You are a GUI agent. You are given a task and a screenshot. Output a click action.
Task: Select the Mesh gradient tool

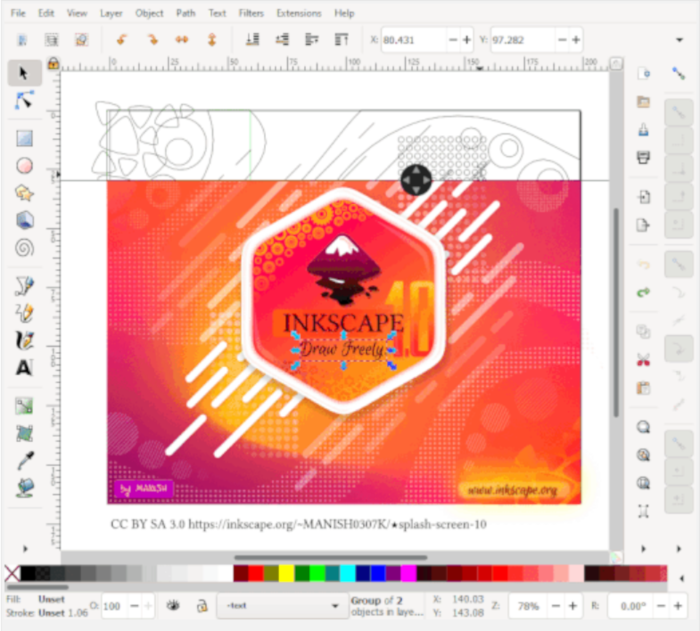[25, 433]
